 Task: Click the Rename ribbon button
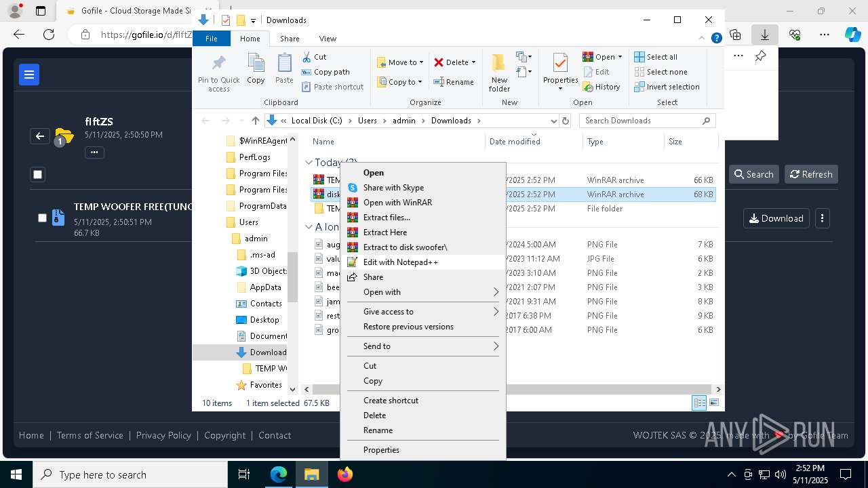[x=454, y=82]
